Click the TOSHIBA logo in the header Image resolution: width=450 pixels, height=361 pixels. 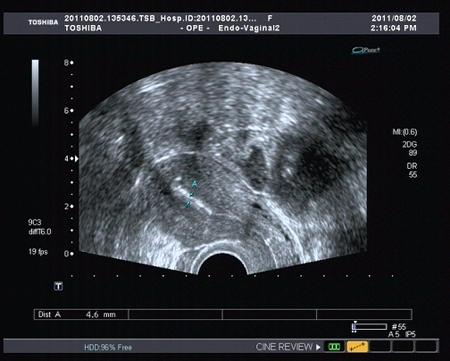pyautogui.click(x=43, y=22)
